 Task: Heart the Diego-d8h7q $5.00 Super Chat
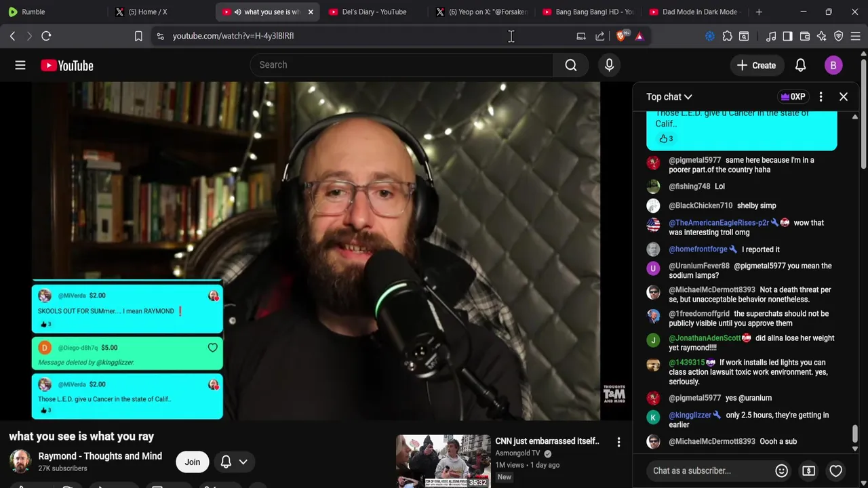pyautogui.click(x=212, y=348)
